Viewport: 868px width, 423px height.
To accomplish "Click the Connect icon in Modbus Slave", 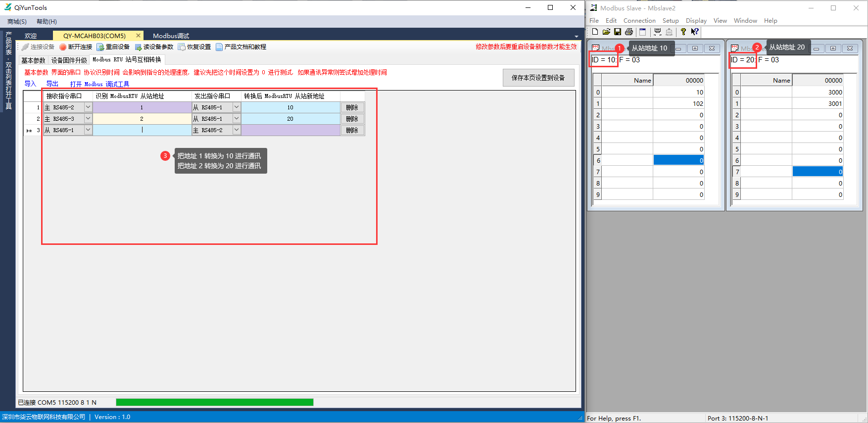I will 658,32.
